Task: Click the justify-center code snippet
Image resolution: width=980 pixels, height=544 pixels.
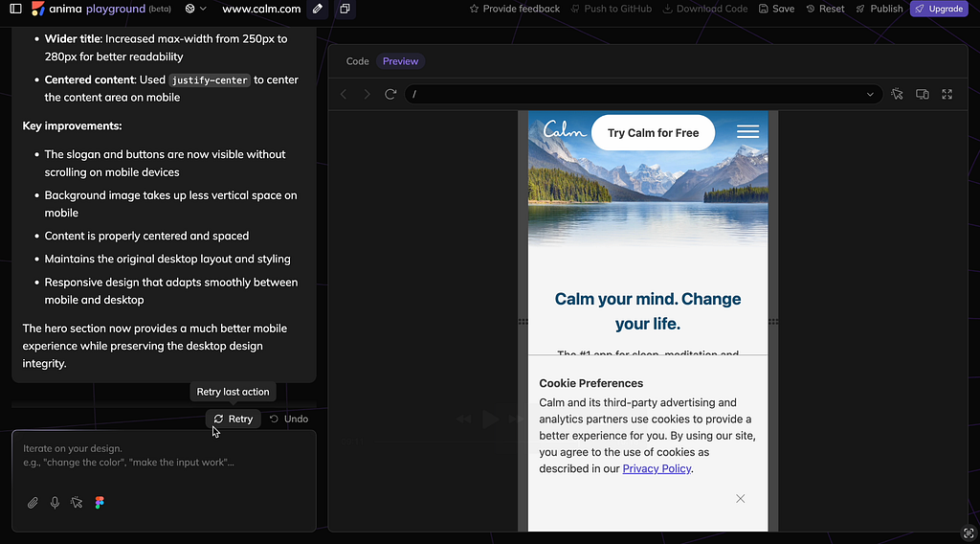Action: click(x=210, y=80)
